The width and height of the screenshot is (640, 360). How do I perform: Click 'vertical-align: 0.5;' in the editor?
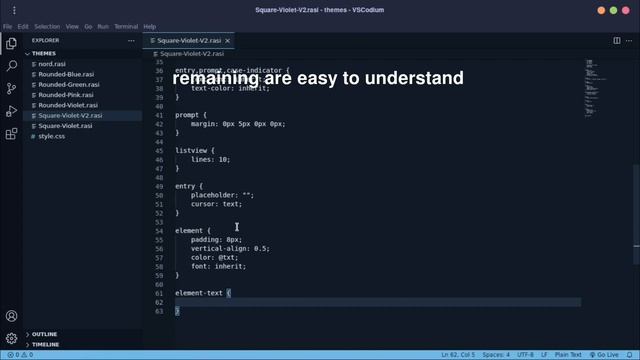230,249
